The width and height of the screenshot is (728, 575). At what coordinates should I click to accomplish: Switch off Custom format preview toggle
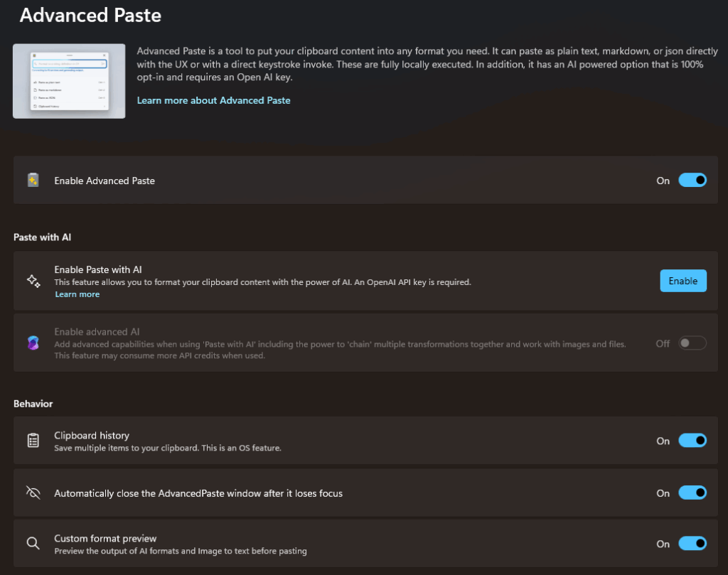tap(692, 544)
